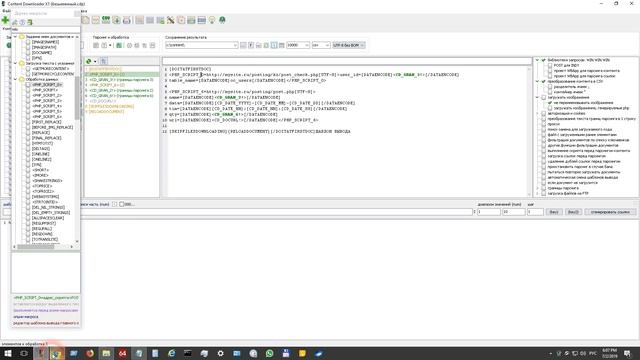640x360 pixels.
Task: Click the light bulb toolbar icon
Action: (x=212, y=20)
